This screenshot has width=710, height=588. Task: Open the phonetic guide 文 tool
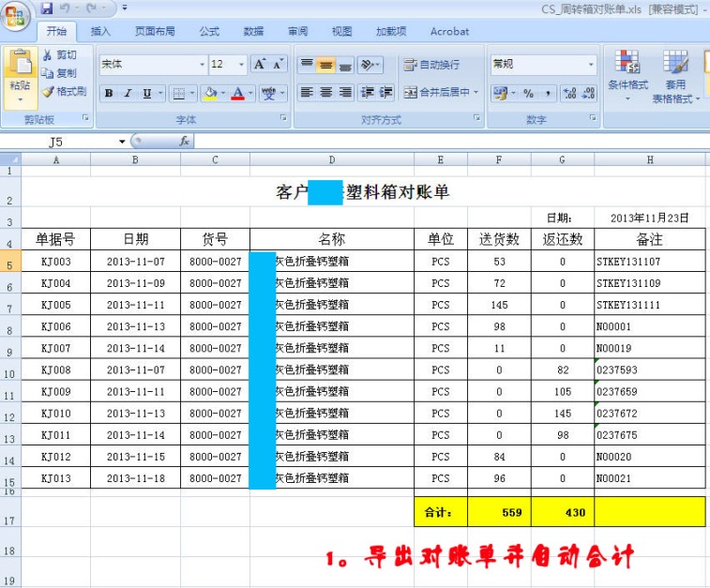click(x=268, y=93)
